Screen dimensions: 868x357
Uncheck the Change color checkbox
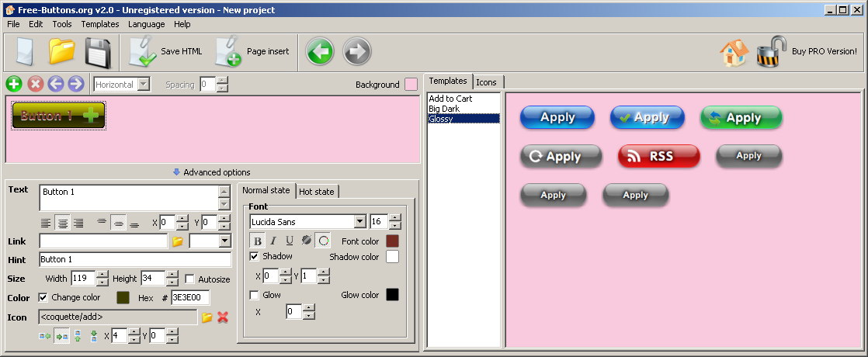point(43,297)
